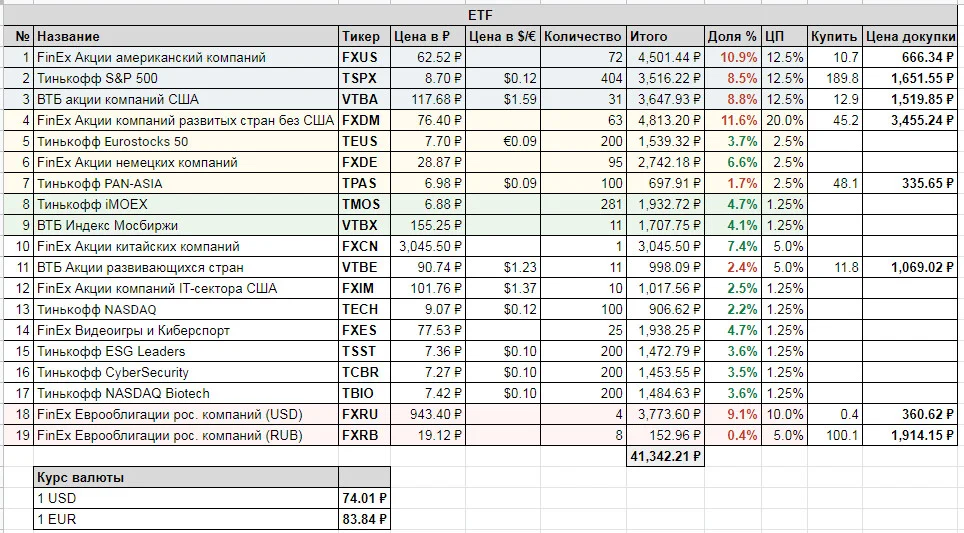Select the 3,455.24 ₽ top-up price cell
964x533 pixels.
click(910, 120)
